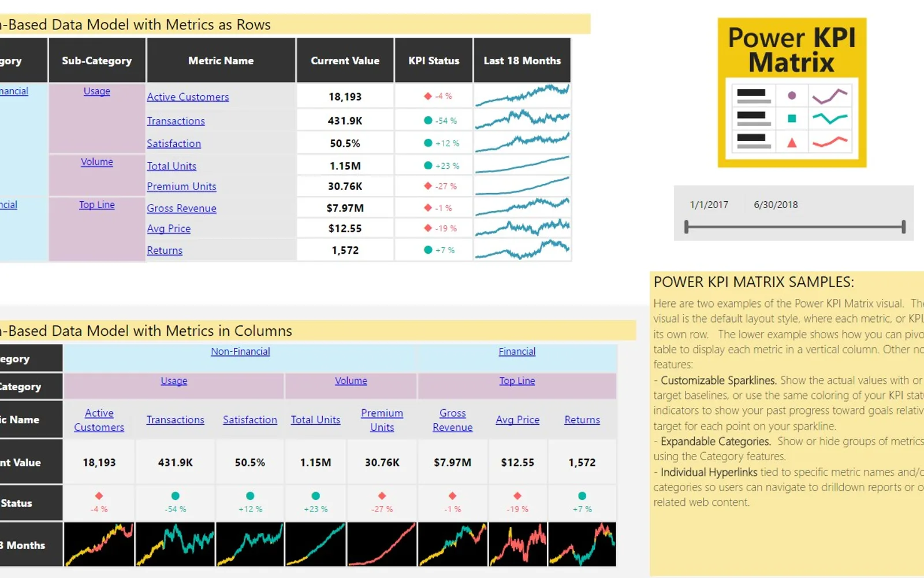Screen dimensions: 924x578
Task: Follow the Satisfaction link in the columns table
Action: tap(250, 420)
